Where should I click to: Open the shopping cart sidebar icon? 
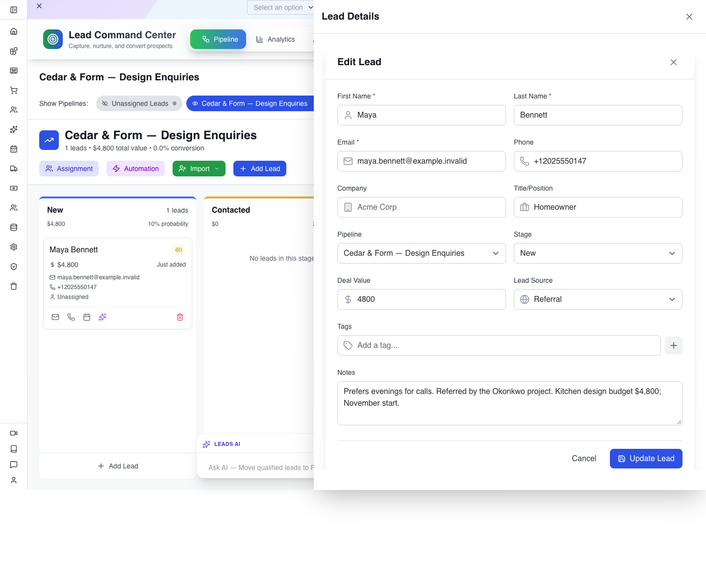pos(14,90)
